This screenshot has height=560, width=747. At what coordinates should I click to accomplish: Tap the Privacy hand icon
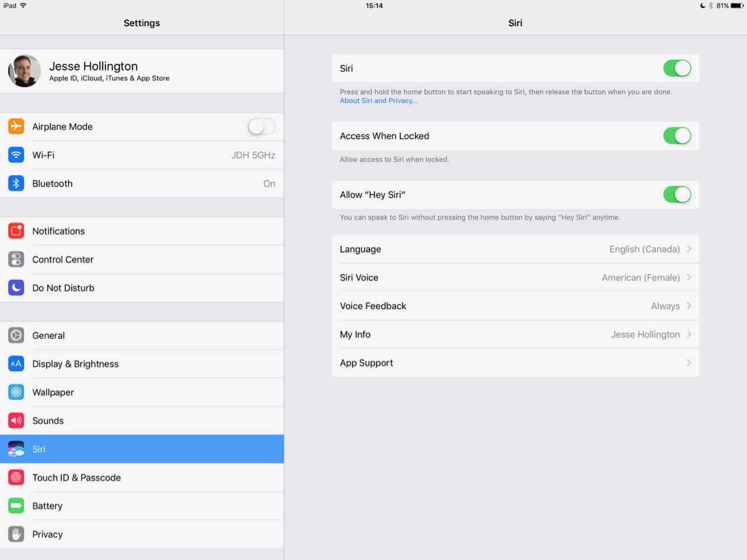pos(16,534)
